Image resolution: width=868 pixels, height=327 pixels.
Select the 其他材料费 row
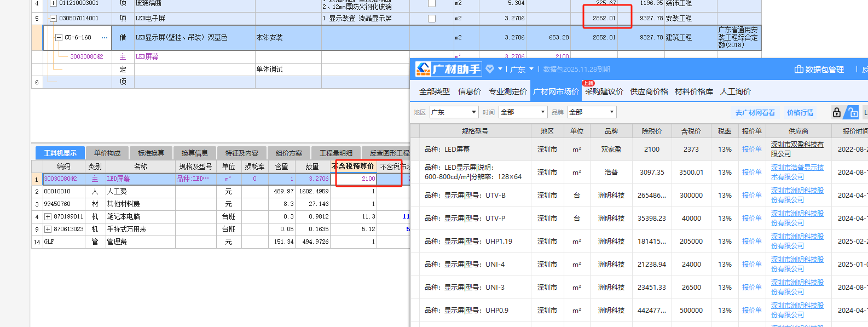pos(220,204)
